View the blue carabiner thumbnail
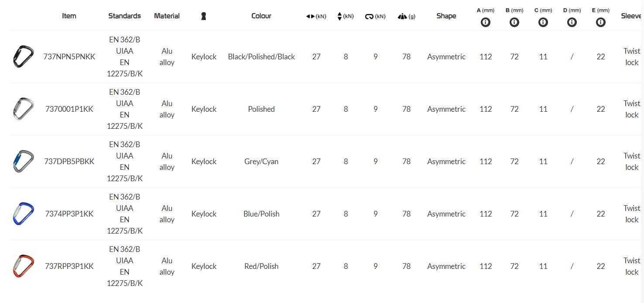Screen dimensions: 644x303 coord(23,213)
